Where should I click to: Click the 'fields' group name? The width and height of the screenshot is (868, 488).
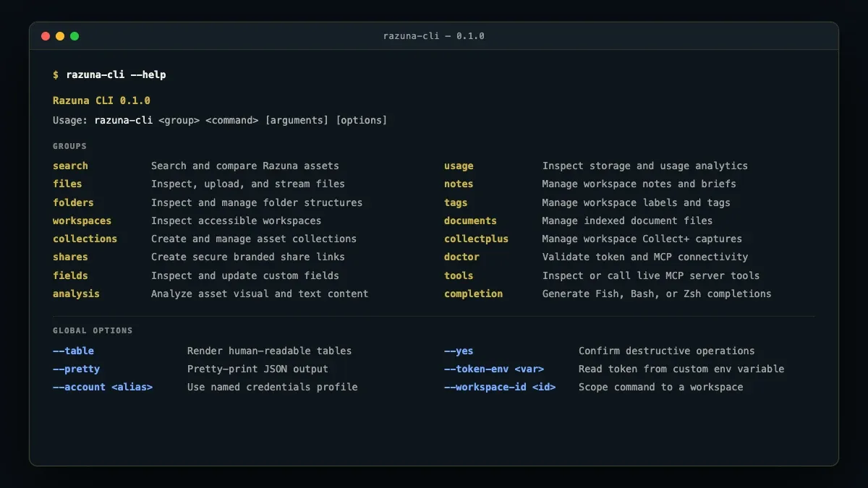(x=70, y=275)
